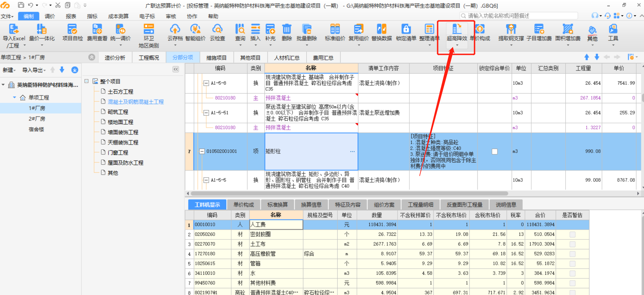Screen dimensions: 644x295
Task: Open the 报表 menu tab
Action: (x=71, y=16)
